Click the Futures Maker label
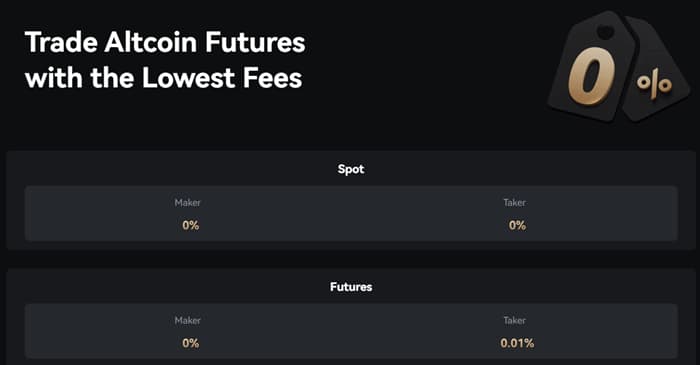 pos(188,320)
